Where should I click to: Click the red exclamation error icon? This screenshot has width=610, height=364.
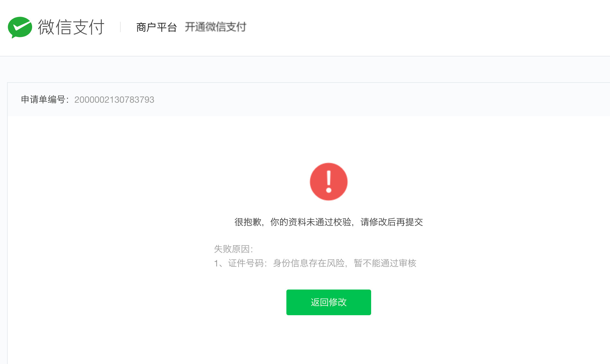tap(328, 182)
